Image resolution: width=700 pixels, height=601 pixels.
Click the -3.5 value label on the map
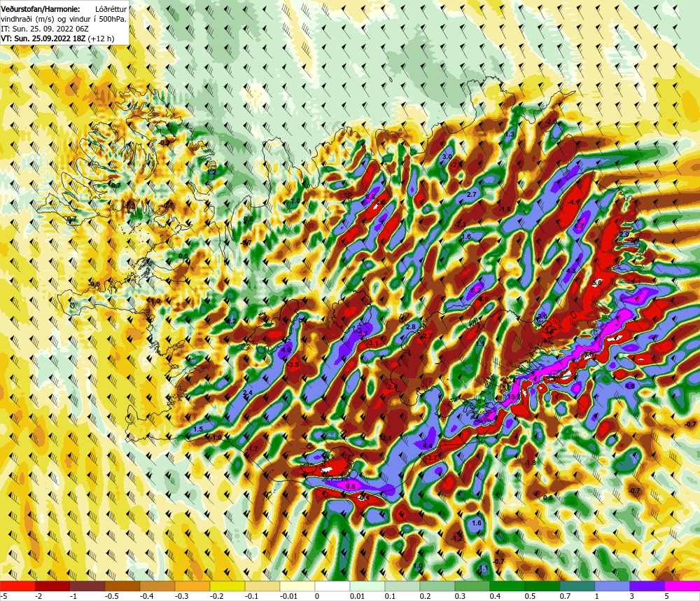click(x=293, y=365)
